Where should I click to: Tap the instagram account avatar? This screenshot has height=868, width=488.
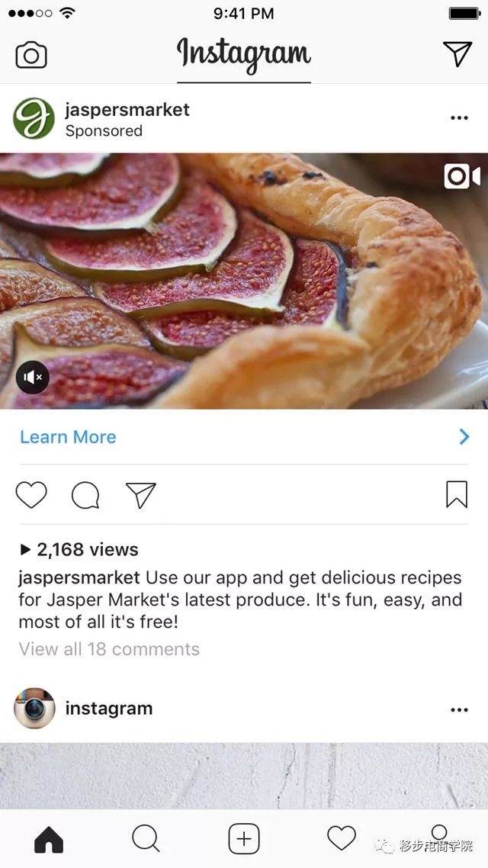pyautogui.click(x=34, y=708)
